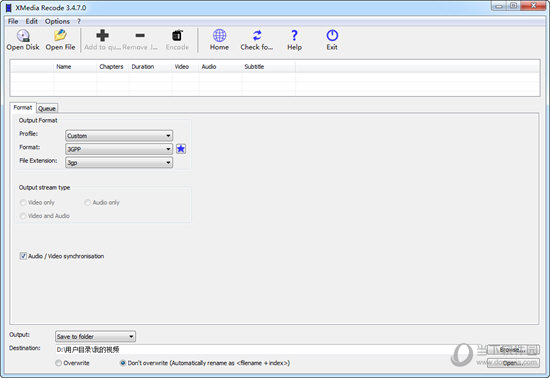Switch to the Format tab
Viewport: 550px width, 378px height.
tap(23, 108)
